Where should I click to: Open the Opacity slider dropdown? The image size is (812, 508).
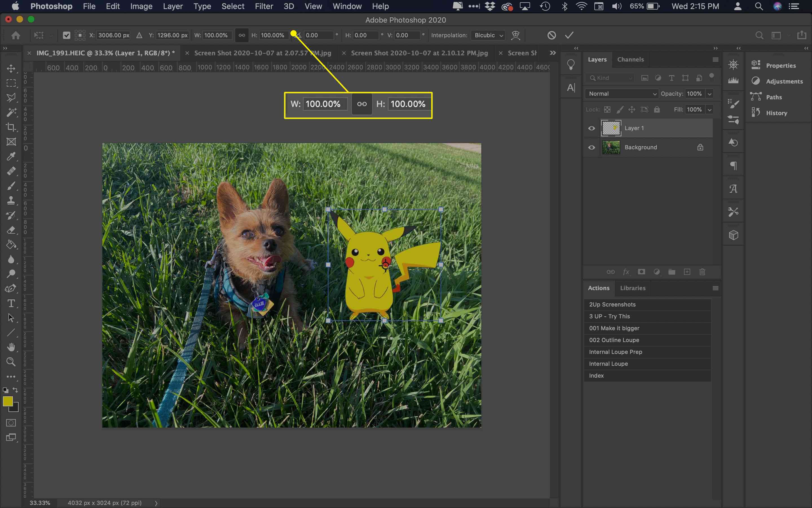pyautogui.click(x=709, y=94)
